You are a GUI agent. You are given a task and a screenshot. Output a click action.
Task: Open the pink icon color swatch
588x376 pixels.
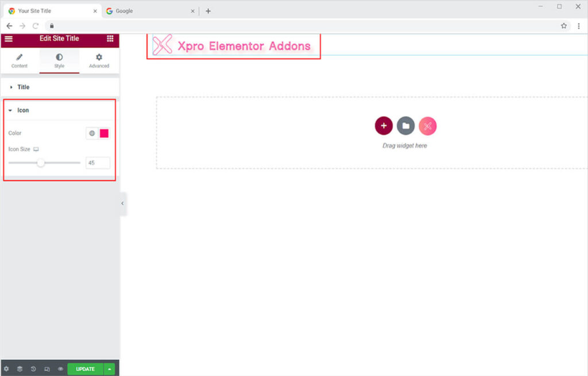click(104, 133)
